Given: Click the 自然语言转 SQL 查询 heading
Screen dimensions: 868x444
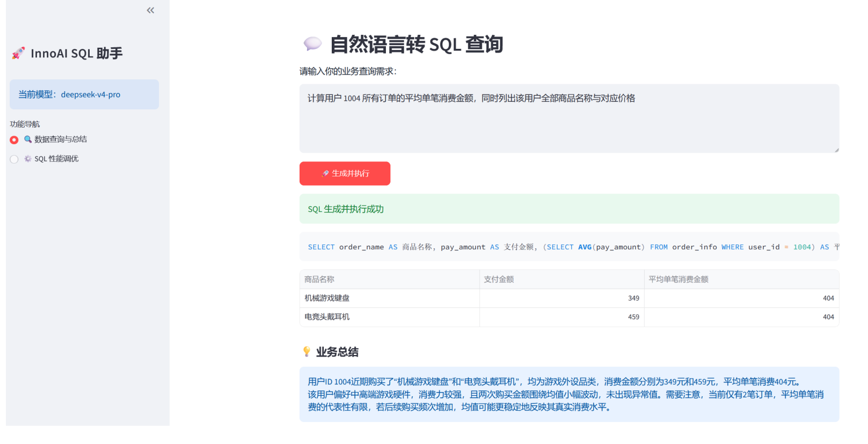Looking at the screenshot, I should 417,44.
